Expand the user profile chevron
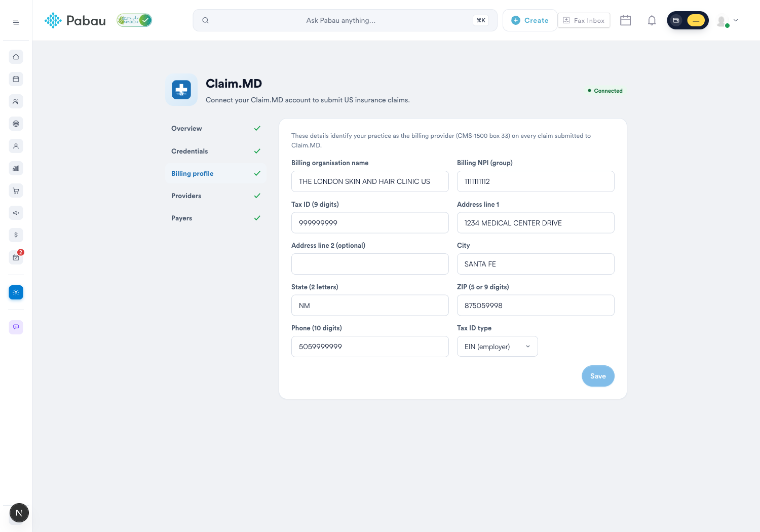The image size is (760, 532). coord(736,20)
